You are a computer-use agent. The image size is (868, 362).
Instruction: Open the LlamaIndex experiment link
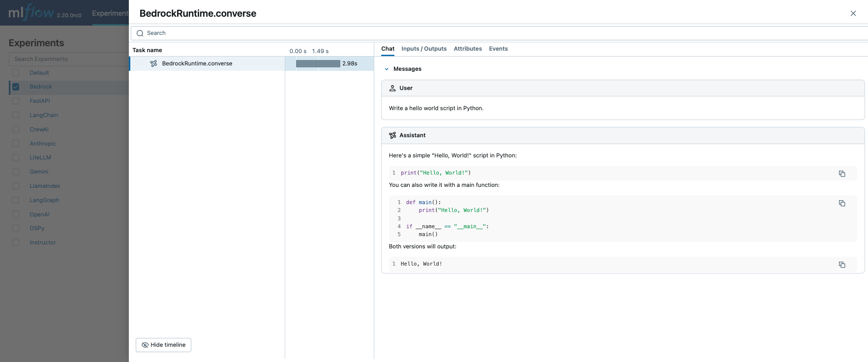click(x=45, y=186)
